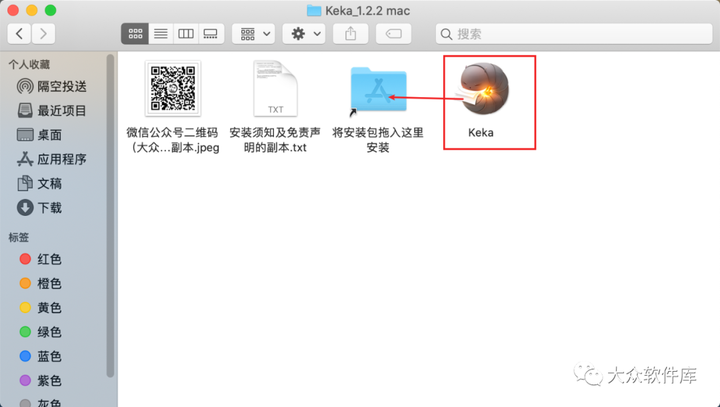Select the 红色 red tag
The image size is (720, 407).
coord(40,259)
